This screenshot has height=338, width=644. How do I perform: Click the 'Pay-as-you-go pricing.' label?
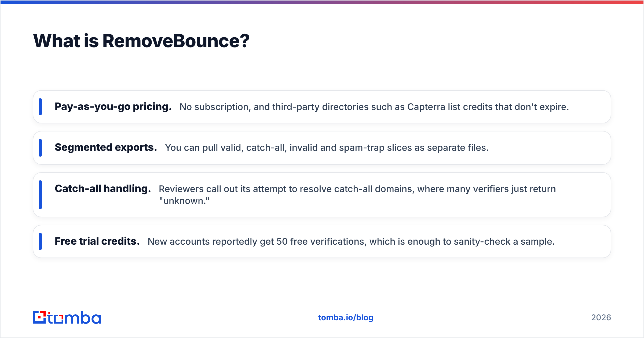point(113,107)
